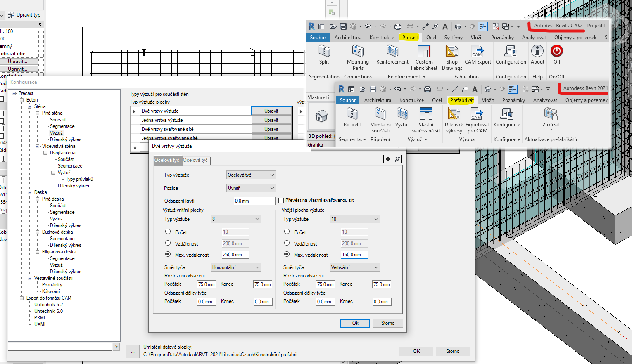Click Exportovat pro CAM icon
The height and width of the screenshot is (364, 632).
pyautogui.click(x=477, y=113)
